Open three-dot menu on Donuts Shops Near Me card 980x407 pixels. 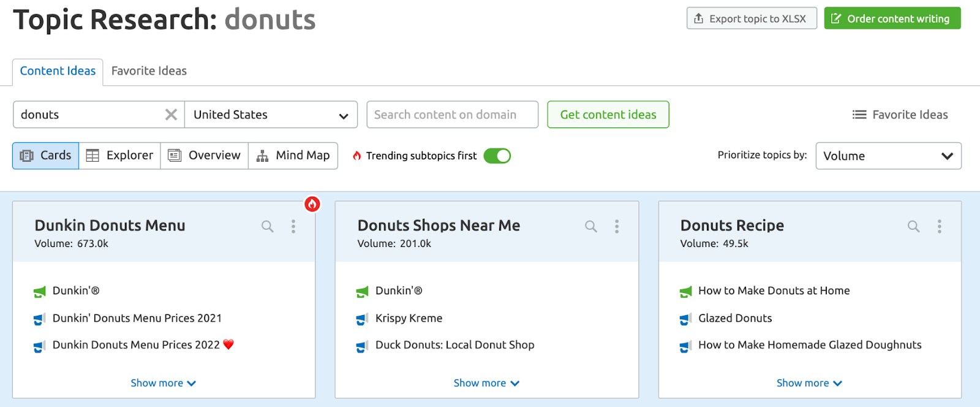617,227
